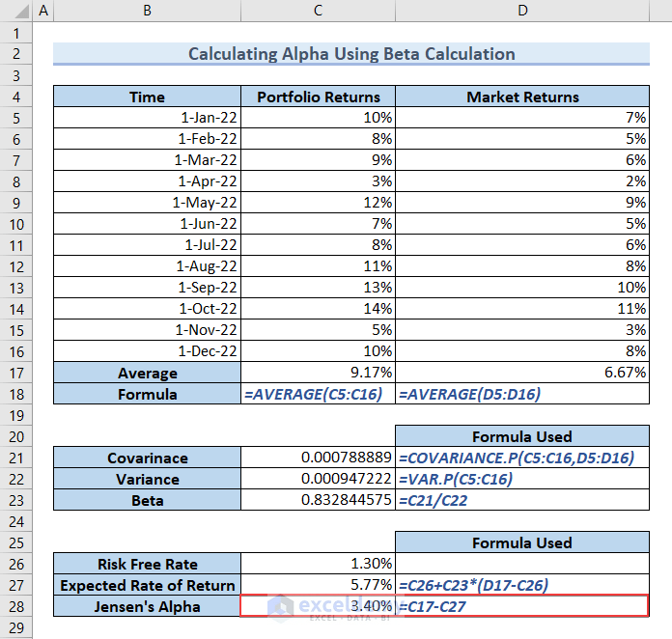Select column C header
Viewport: 672px width, 639px height.
tap(318, 11)
